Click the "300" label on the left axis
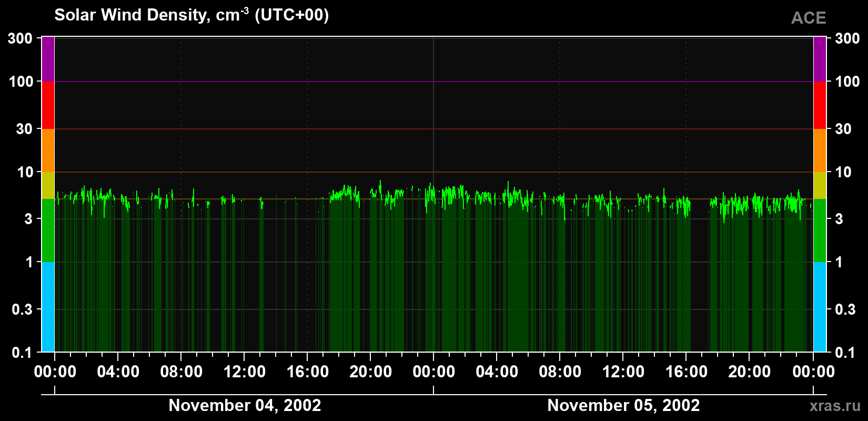 21,38
